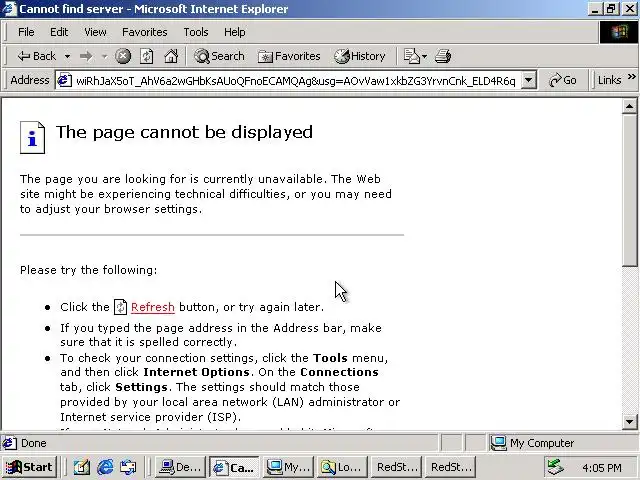Viewport: 640px width, 480px height.
Task: Click the bold Connections text
Action: coord(339,372)
